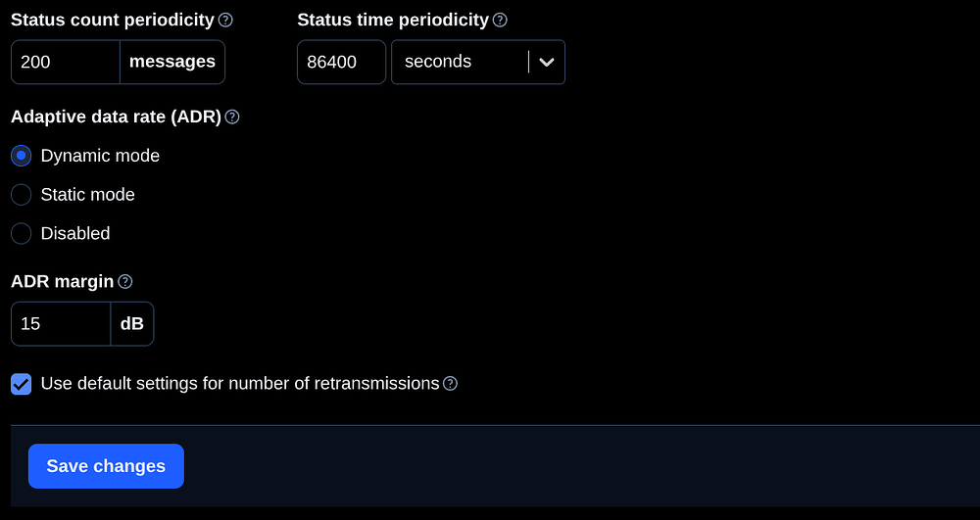Click the Status count periodicity label text
The width and height of the screenshot is (980, 520).
coord(113,20)
